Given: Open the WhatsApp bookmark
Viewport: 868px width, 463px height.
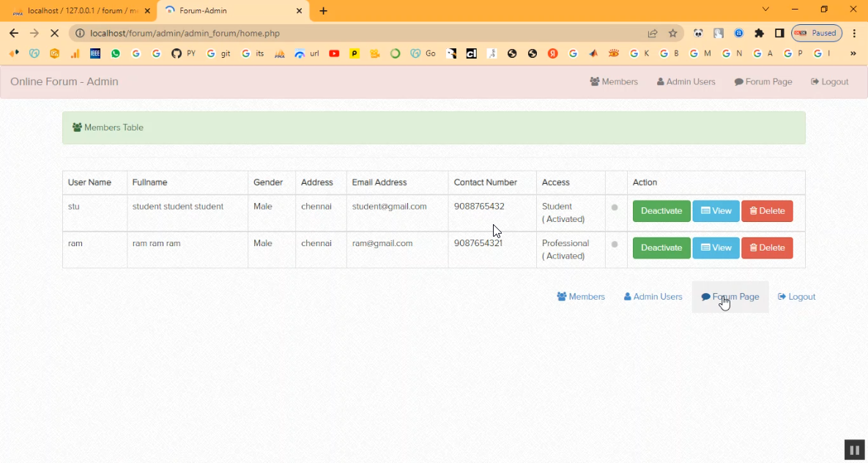Looking at the screenshot, I should pos(116,53).
